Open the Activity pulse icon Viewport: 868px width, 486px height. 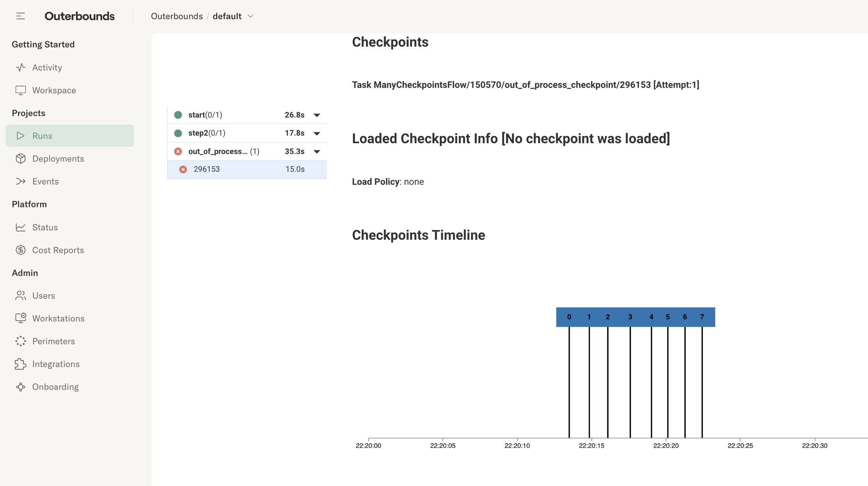pyautogui.click(x=21, y=67)
